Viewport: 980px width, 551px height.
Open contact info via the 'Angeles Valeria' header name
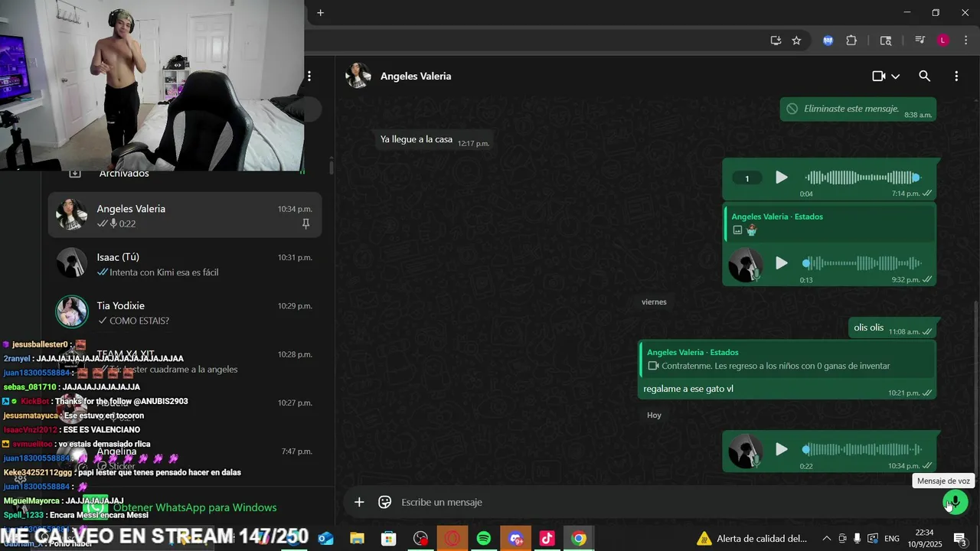point(416,77)
